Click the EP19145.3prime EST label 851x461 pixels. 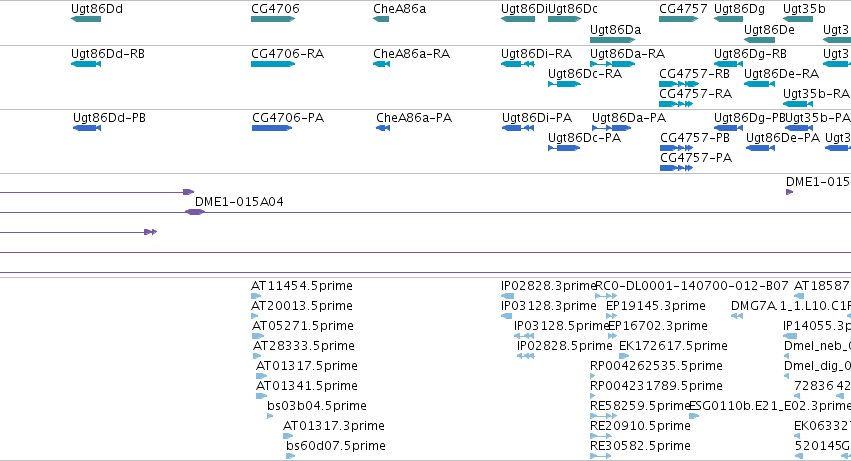coord(656,306)
